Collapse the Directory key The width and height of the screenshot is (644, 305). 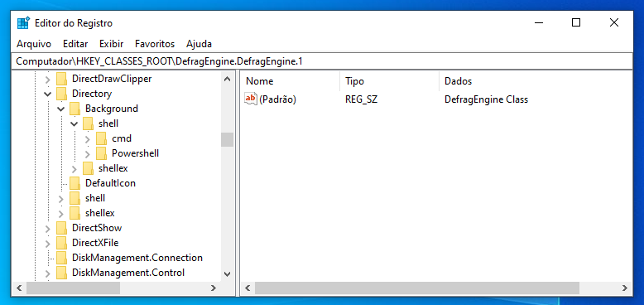coord(48,94)
